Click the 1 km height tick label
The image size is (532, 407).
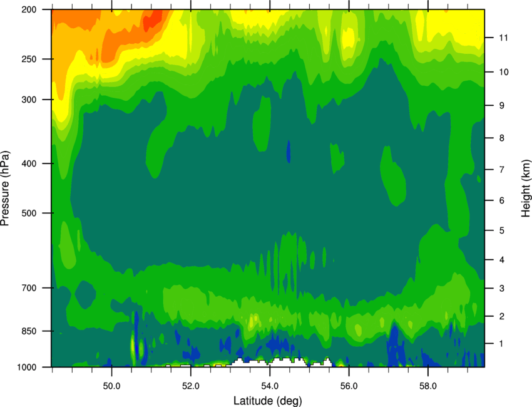(x=501, y=344)
